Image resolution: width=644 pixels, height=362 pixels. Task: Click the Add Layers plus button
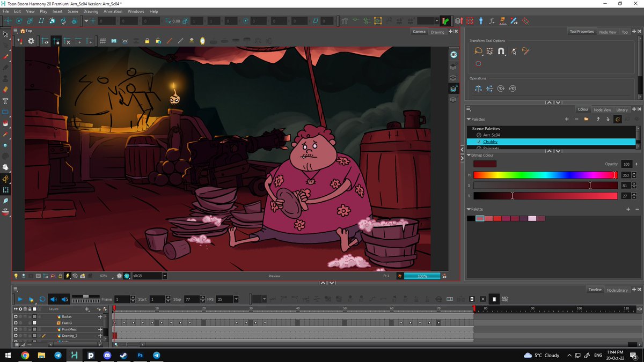pyautogui.click(x=87, y=309)
